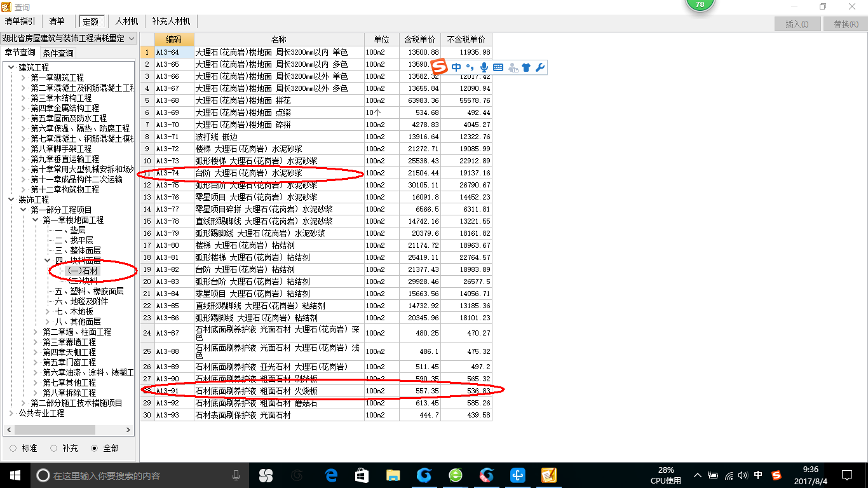Expand 第四章金属结构工程 node

(23, 108)
